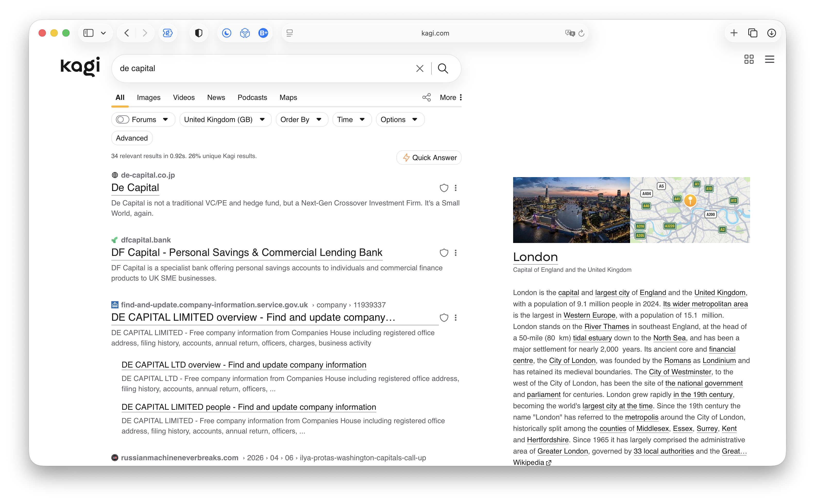This screenshot has height=504, width=815.
Task: Open the downloads icon in Safari toolbar
Action: point(772,33)
